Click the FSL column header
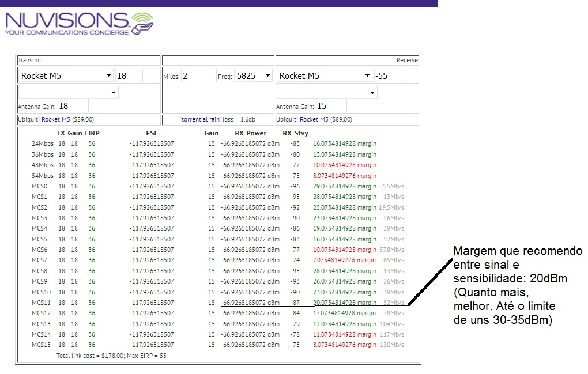588x374 pixels. click(x=152, y=133)
